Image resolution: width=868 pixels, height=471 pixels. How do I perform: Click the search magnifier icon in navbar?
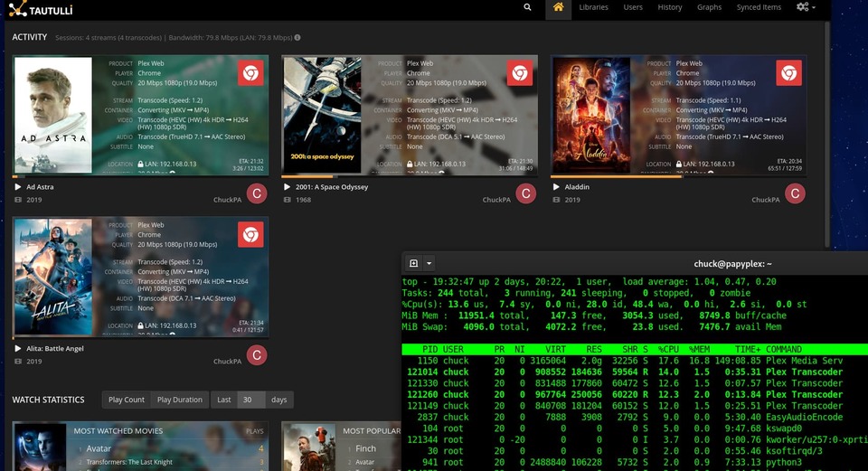(x=527, y=7)
